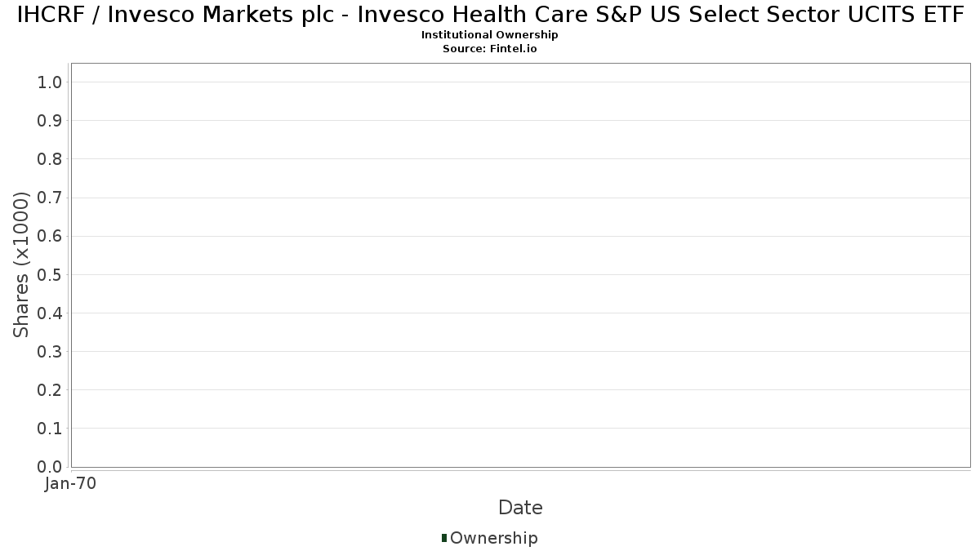Click the center of the empty plot area

point(520,265)
